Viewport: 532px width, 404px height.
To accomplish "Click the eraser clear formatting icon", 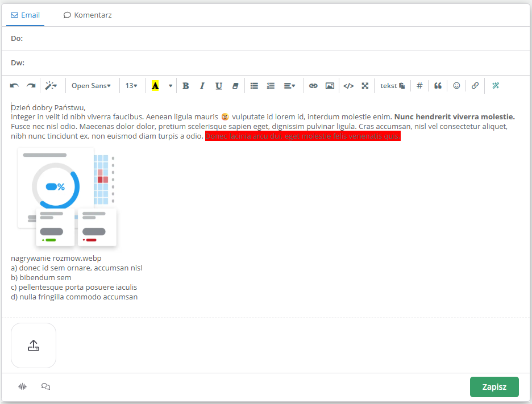I will [x=235, y=86].
